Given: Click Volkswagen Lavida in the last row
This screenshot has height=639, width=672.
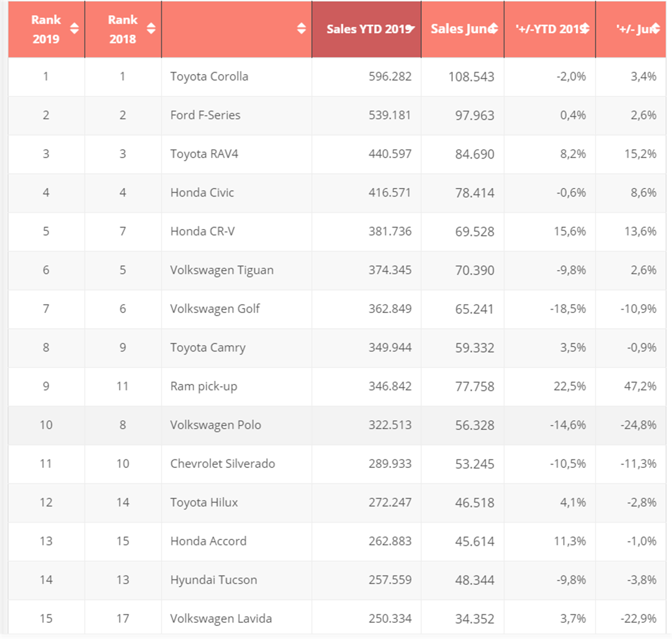Looking at the screenshot, I should (221, 618).
